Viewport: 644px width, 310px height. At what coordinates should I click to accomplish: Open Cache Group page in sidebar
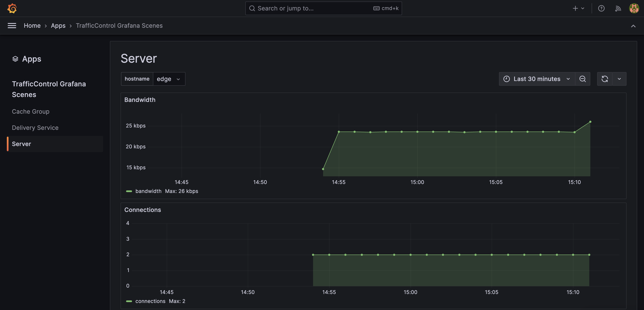[30, 111]
